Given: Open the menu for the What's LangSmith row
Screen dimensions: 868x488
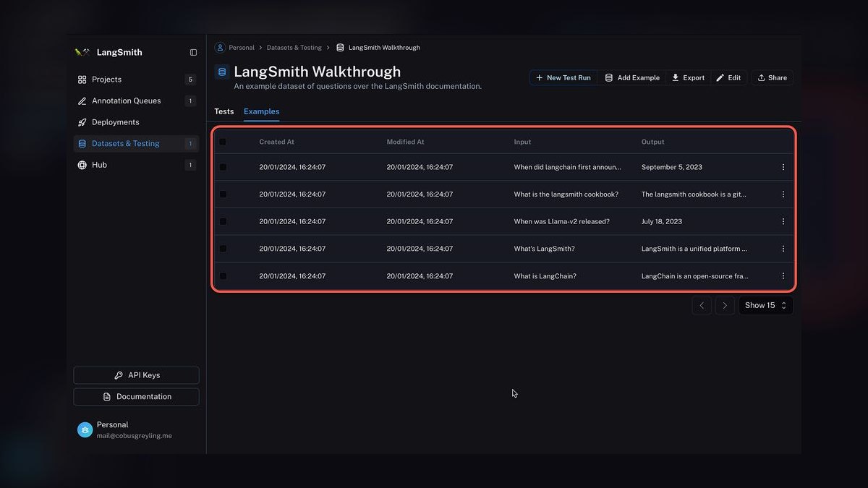Looking at the screenshot, I should tap(783, 249).
